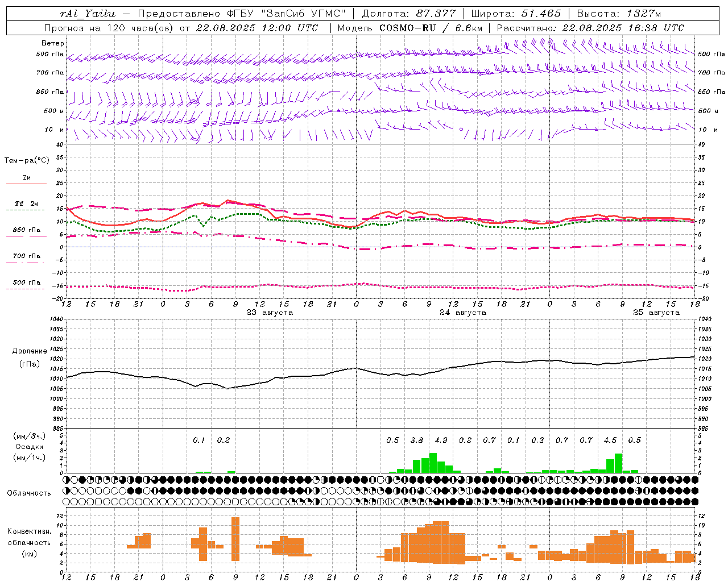Click the model label 'COSMO-RU / 6.6км'
This screenshot has height=582, width=728.
tap(431, 28)
